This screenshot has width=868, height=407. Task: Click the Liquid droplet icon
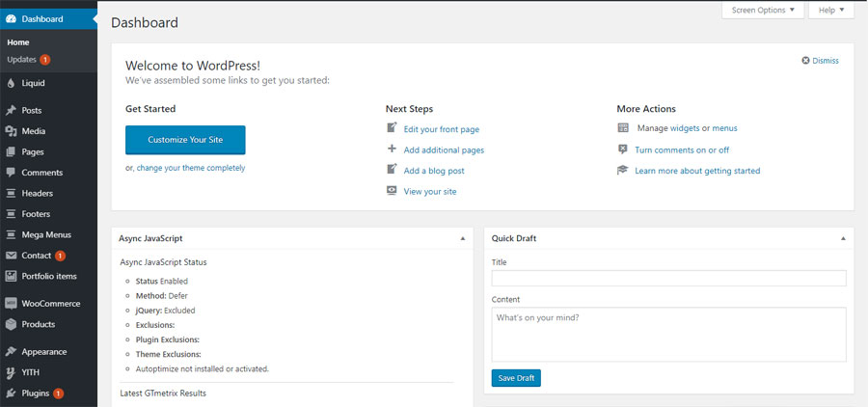pos(11,83)
